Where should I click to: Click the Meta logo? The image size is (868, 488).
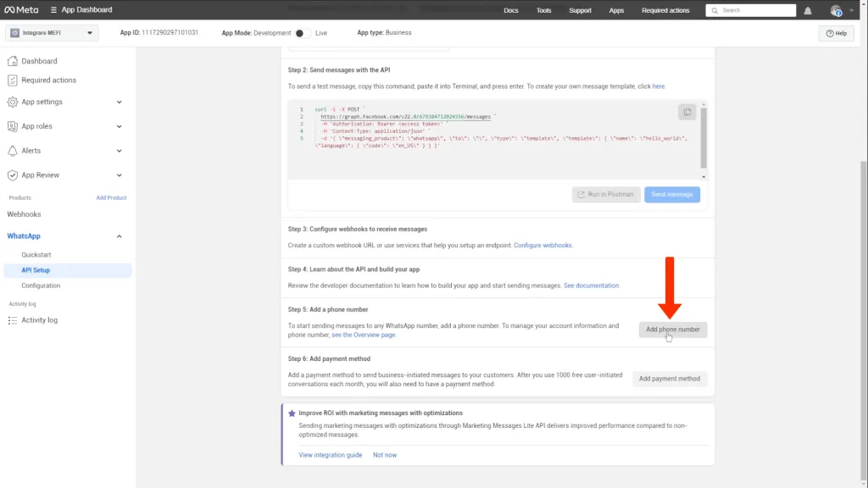pyautogui.click(x=21, y=10)
